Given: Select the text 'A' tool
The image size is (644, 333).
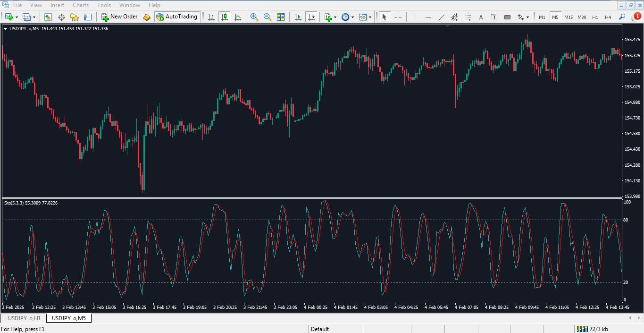Looking at the screenshot, I should tap(481, 17).
